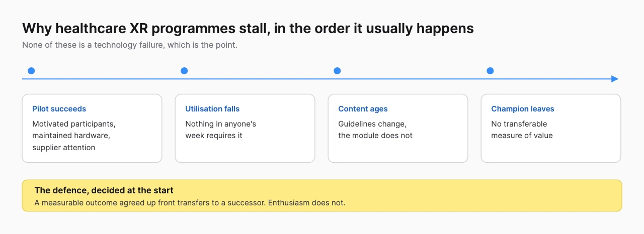
Task: Select the Utilisation falls card heading
Action: point(212,109)
